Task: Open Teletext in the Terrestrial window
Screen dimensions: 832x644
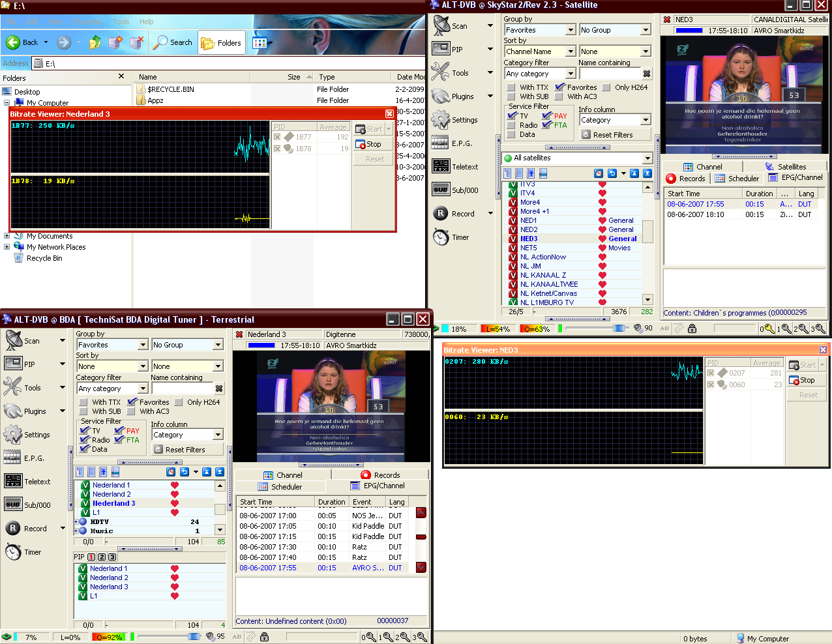Action: pos(13,481)
